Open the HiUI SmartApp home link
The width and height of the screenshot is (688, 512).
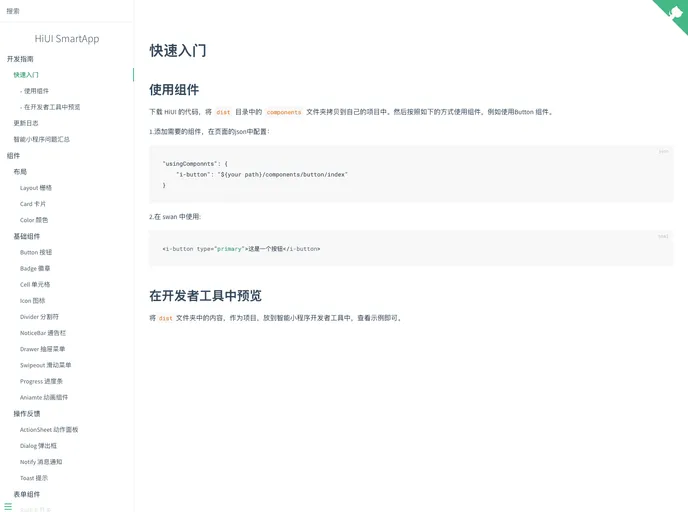[x=67, y=39]
